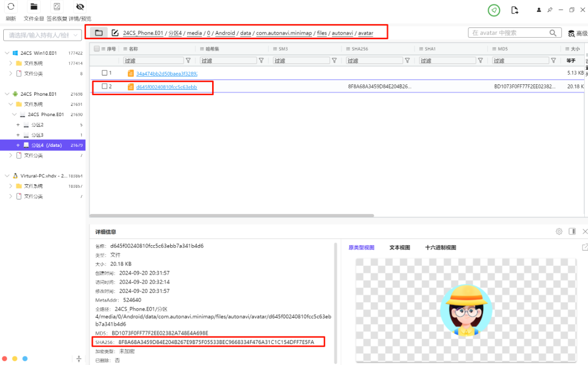Open detail panel settings gear
This screenshot has height=365, width=588.
559,232
